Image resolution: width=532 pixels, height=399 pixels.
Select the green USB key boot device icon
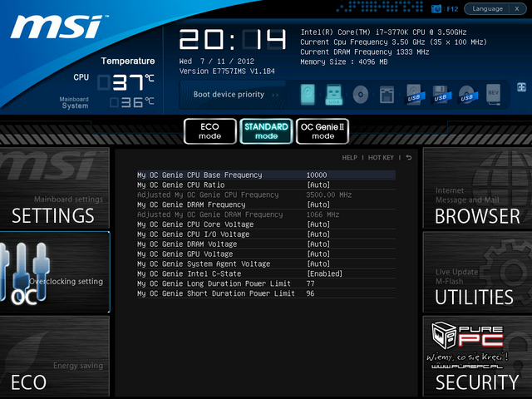[334, 95]
